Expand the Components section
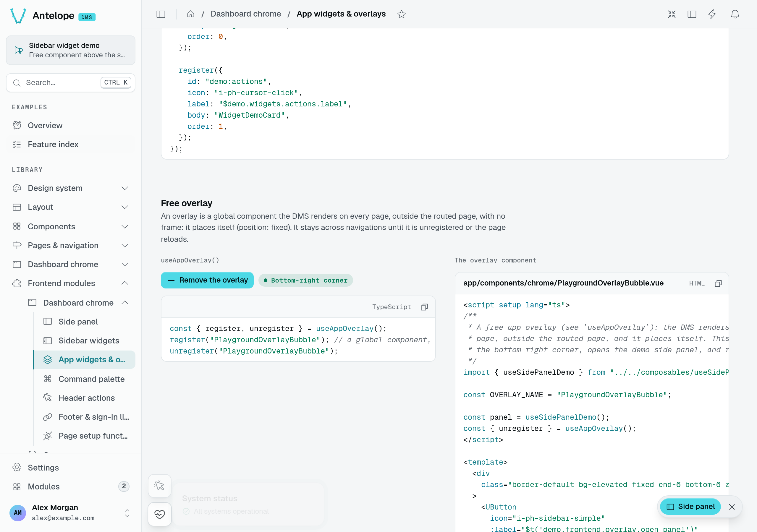This screenshot has height=532, width=757. coord(71,226)
